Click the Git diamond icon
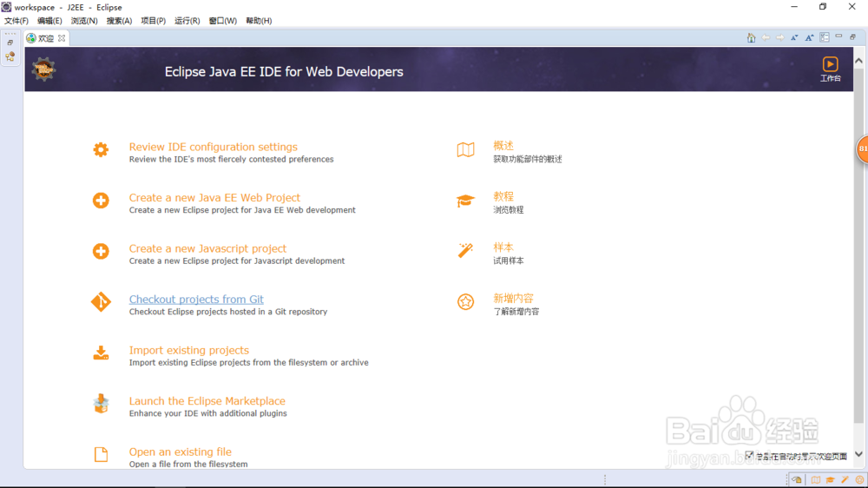The image size is (868, 488). (x=101, y=302)
